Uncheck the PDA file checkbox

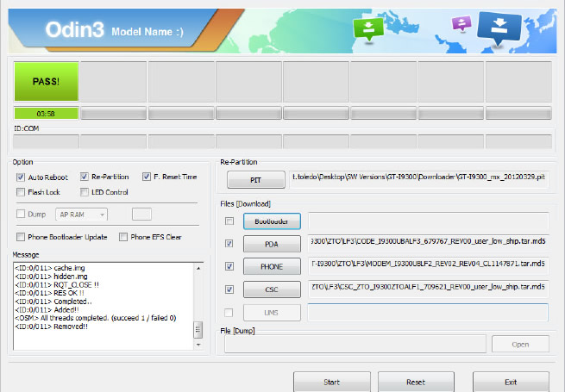(229, 244)
